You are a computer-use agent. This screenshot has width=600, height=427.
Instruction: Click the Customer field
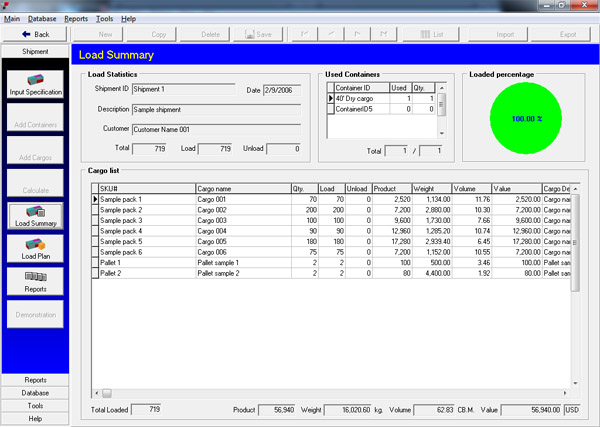217,129
